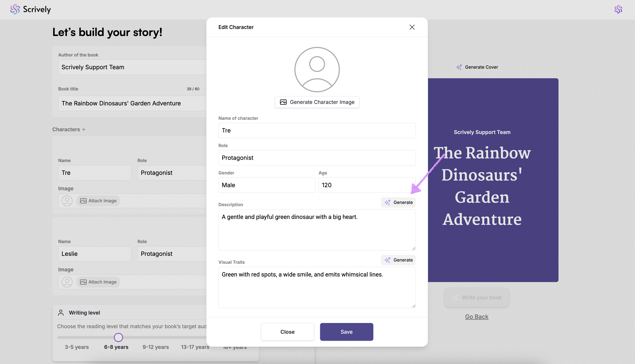The image size is (635, 364).
Task: Click Generate Character Image button
Action: (317, 102)
